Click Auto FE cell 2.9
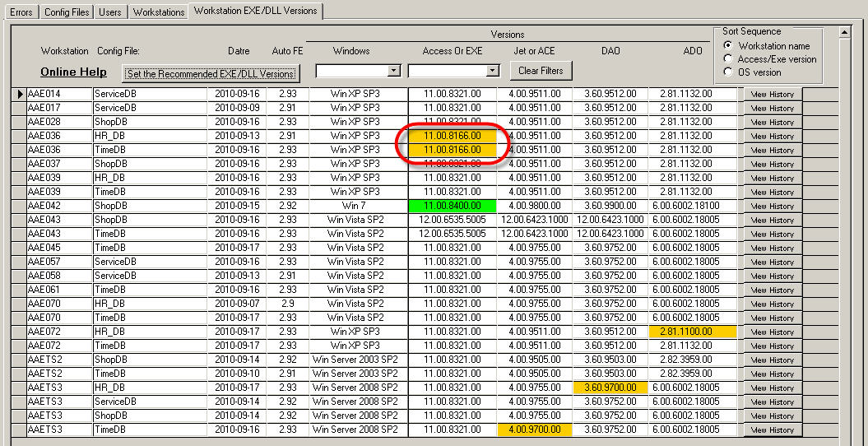Image resolution: width=868 pixels, height=446 pixels. (287, 304)
